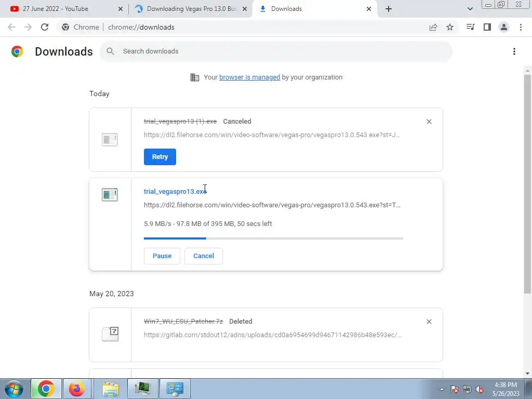Image resolution: width=532 pixels, height=399 pixels.
Task: Click the taskbar clock 4:38 PM
Action: pyautogui.click(x=506, y=385)
